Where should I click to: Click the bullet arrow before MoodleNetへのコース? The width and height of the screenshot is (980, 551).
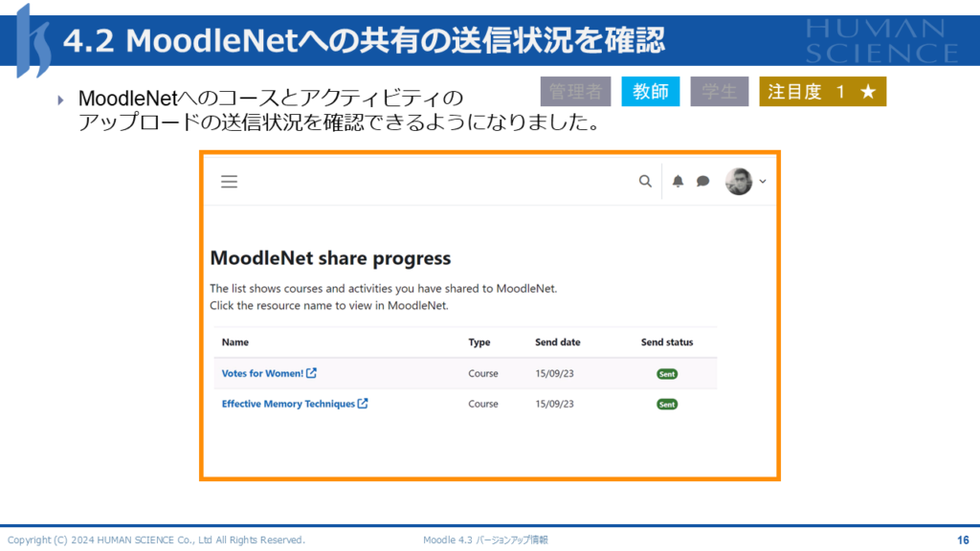(60, 99)
